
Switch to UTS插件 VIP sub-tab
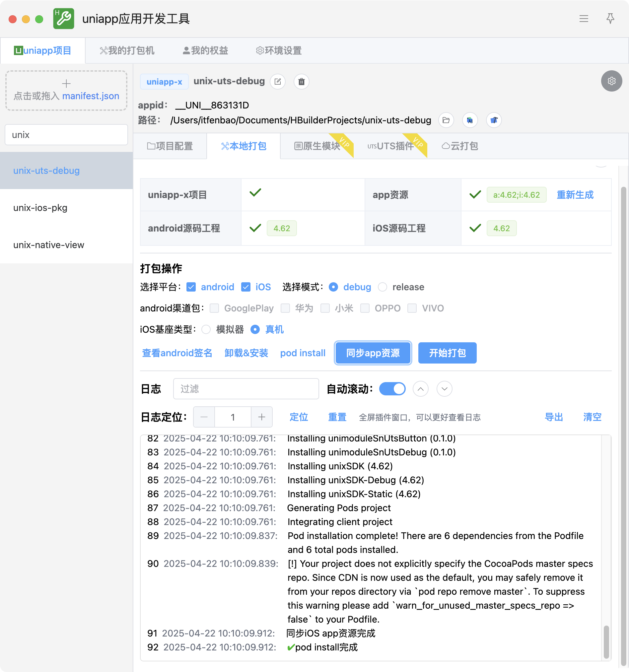[390, 146]
